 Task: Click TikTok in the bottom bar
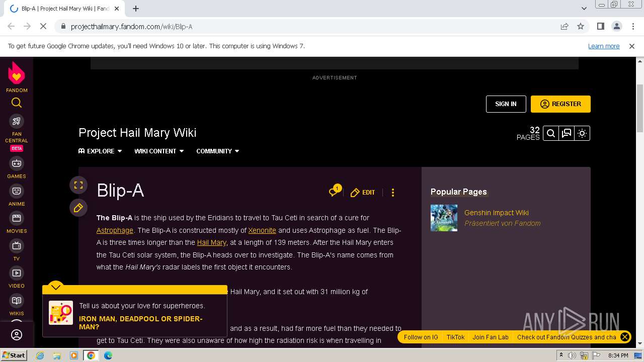click(455, 337)
